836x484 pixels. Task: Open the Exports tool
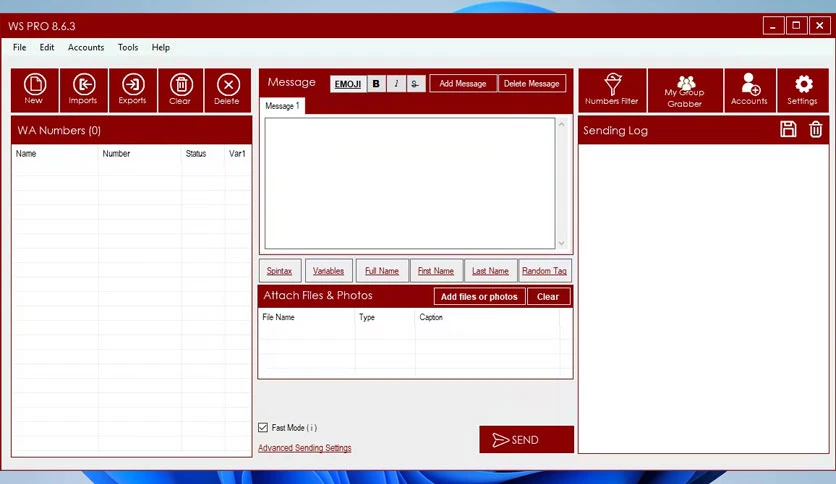point(133,90)
